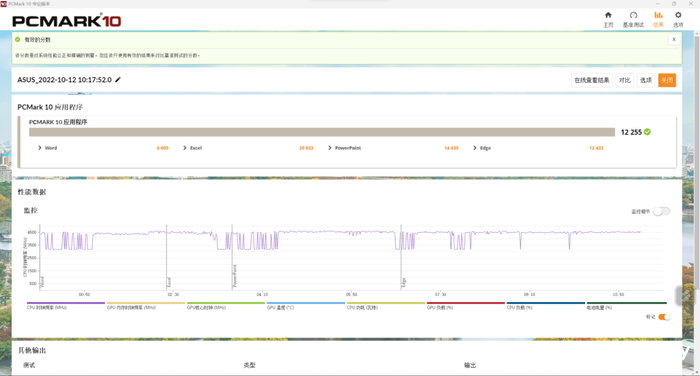
Task: Click the orange Close result button
Action: pyautogui.click(x=667, y=80)
